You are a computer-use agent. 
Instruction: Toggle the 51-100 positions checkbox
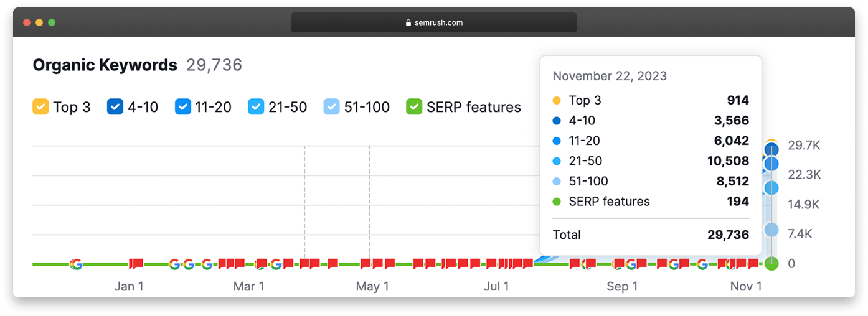[x=331, y=107]
